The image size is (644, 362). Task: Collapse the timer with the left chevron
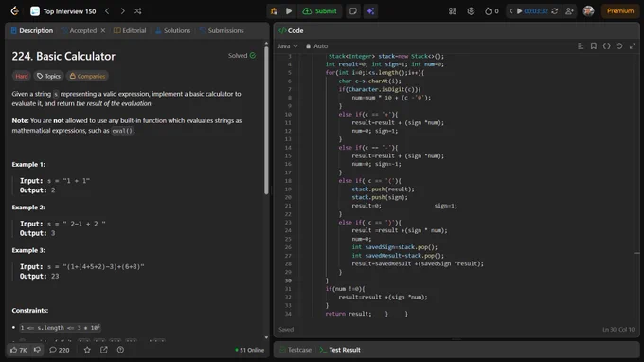[x=510, y=11]
